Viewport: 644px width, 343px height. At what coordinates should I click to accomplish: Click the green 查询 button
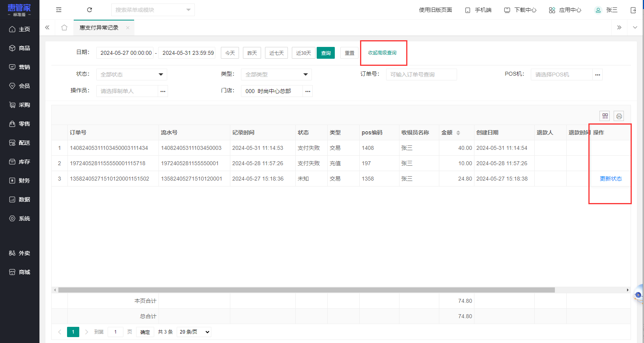coord(326,53)
